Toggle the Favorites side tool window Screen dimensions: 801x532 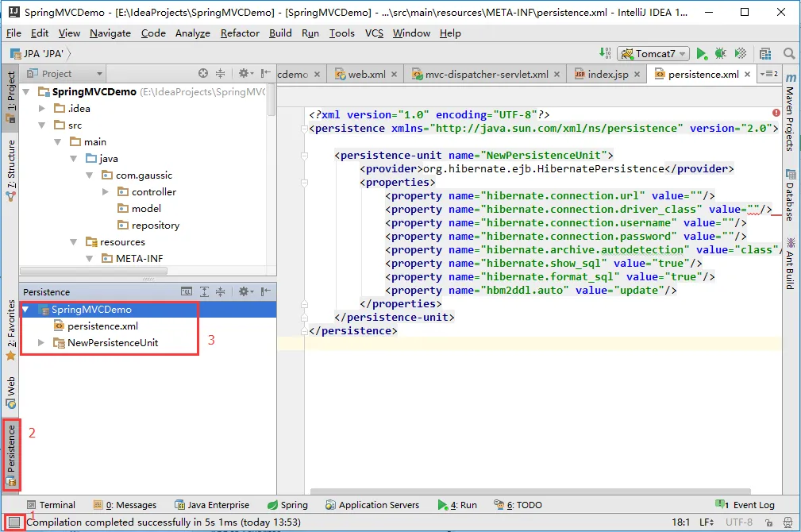coord(11,329)
